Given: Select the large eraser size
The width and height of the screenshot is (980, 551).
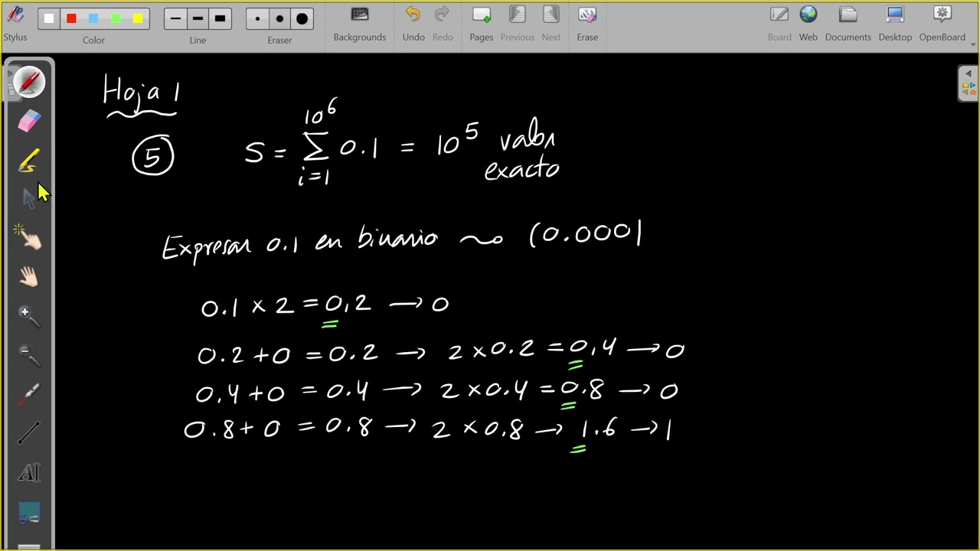Looking at the screenshot, I should pyautogui.click(x=302, y=18).
